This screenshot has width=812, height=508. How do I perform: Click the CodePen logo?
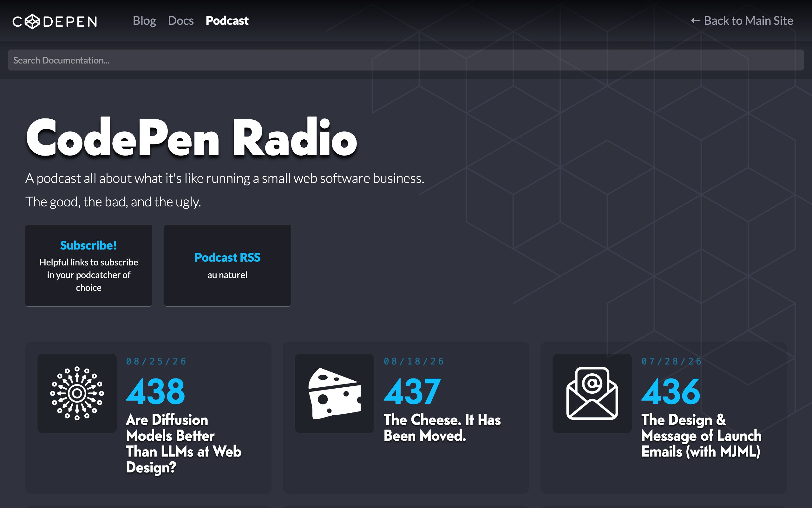tap(55, 22)
